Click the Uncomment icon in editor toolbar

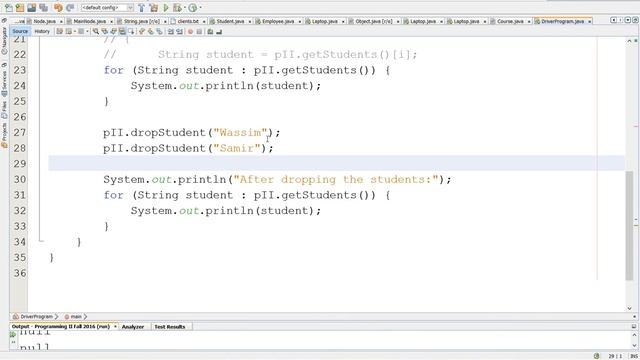click(219, 31)
